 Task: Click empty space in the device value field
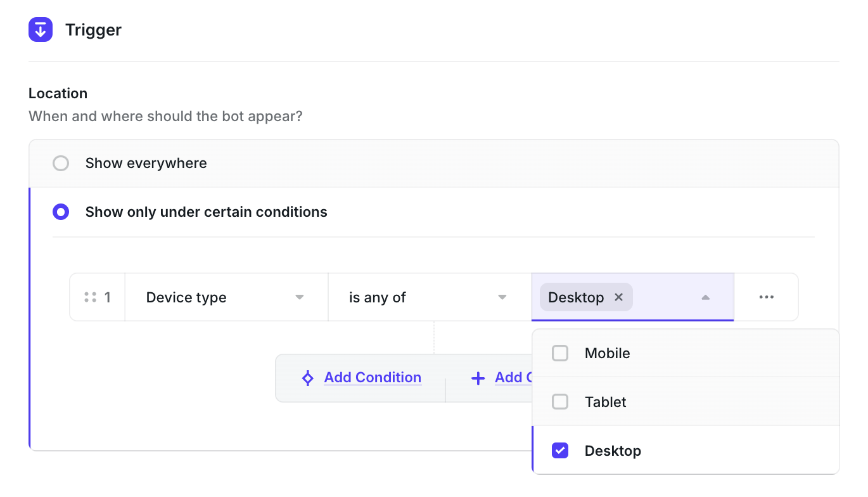click(x=665, y=297)
